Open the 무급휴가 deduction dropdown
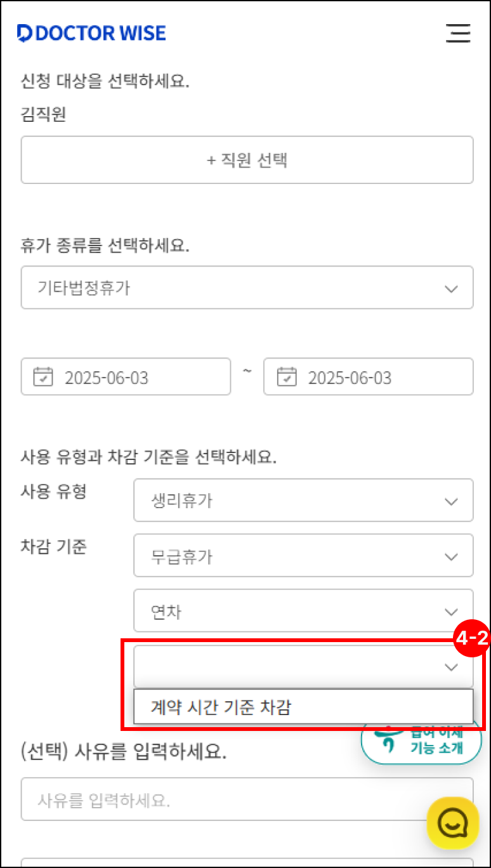This screenshot has height=868, width=491. point(303,556)
